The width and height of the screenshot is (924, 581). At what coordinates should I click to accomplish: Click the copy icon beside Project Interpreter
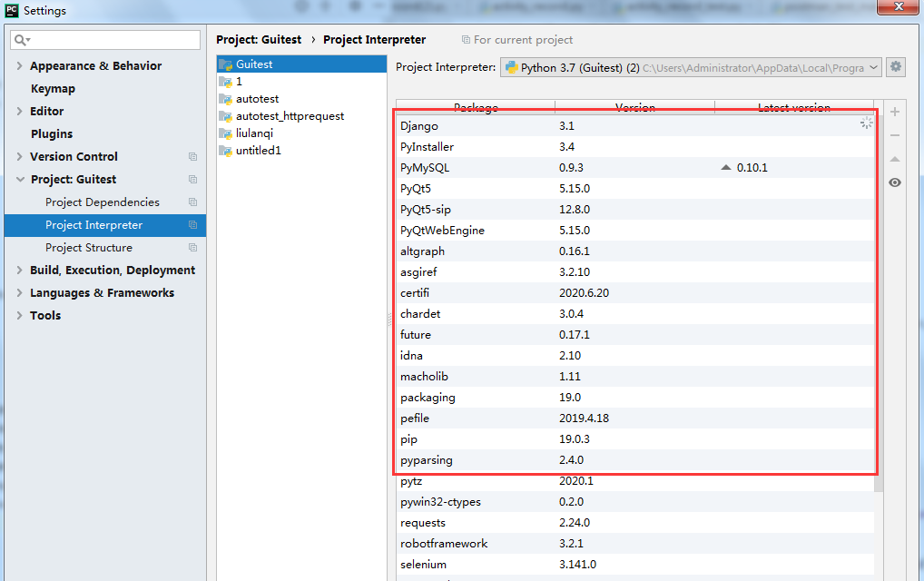pos(192,224)
